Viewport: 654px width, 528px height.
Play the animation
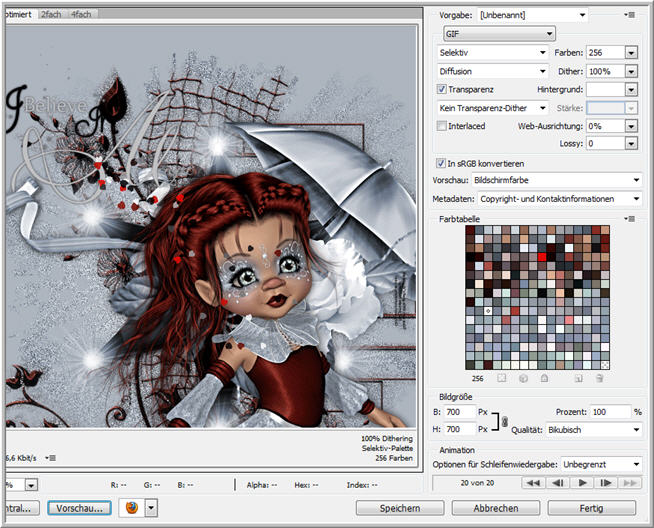(x=582, y=483)
